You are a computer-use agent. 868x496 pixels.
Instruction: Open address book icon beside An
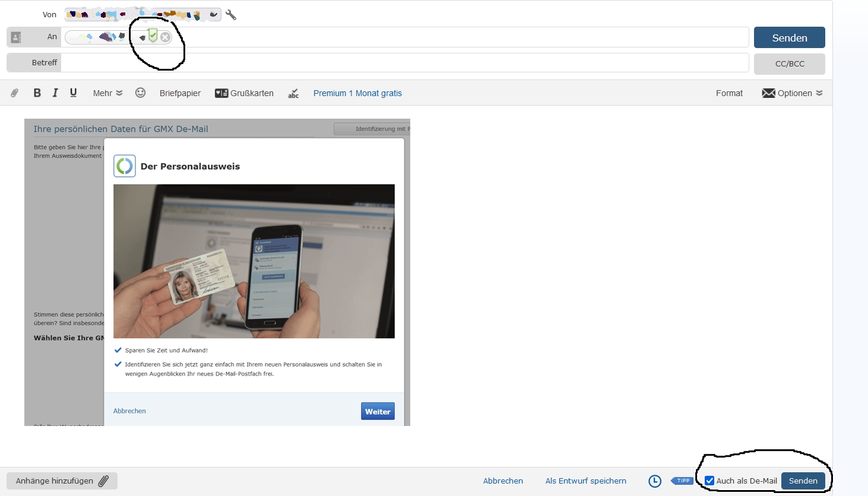point(16,37)
